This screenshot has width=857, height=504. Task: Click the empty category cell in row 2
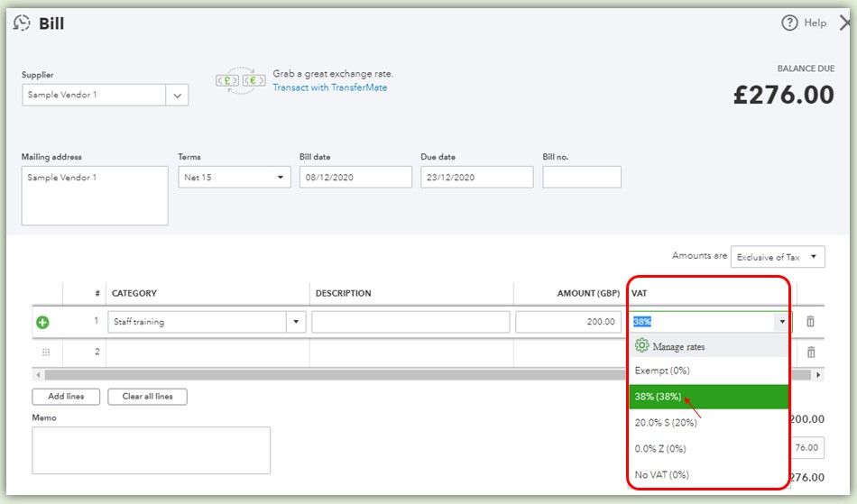pyautogui.click(x=207, y=353)
